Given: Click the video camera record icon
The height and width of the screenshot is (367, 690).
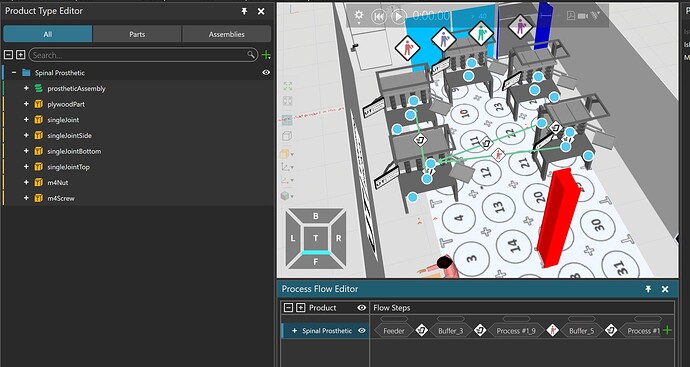Looking at the screenshot, I should pos(583,16).
